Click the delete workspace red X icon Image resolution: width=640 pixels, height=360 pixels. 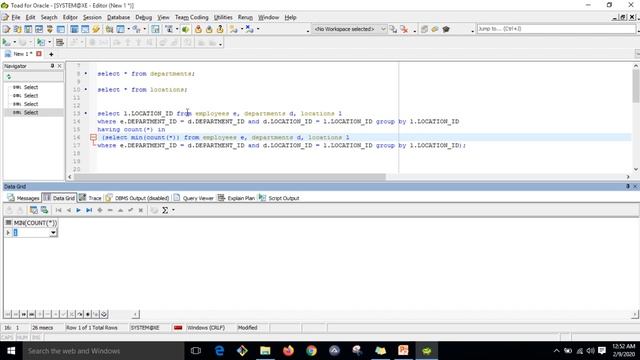click(404, 29)
